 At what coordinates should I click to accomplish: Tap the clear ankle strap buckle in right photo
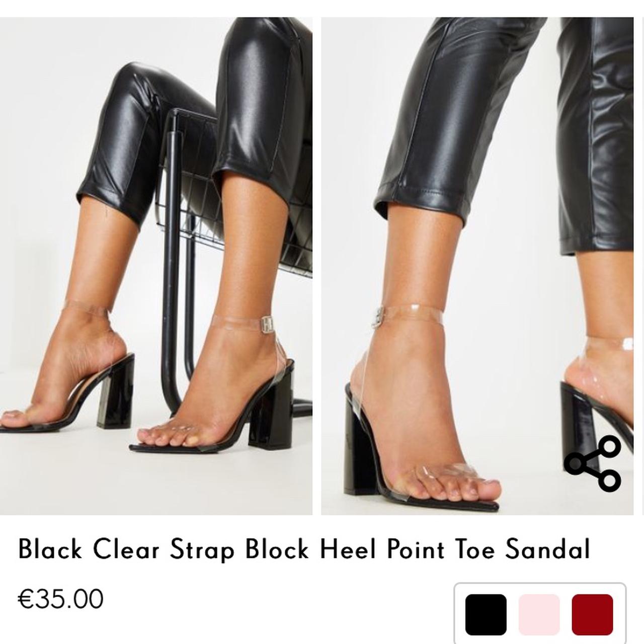[377, 315]
